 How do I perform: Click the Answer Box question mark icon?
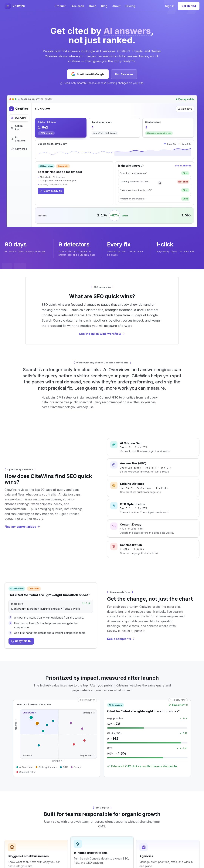(114, 465)
